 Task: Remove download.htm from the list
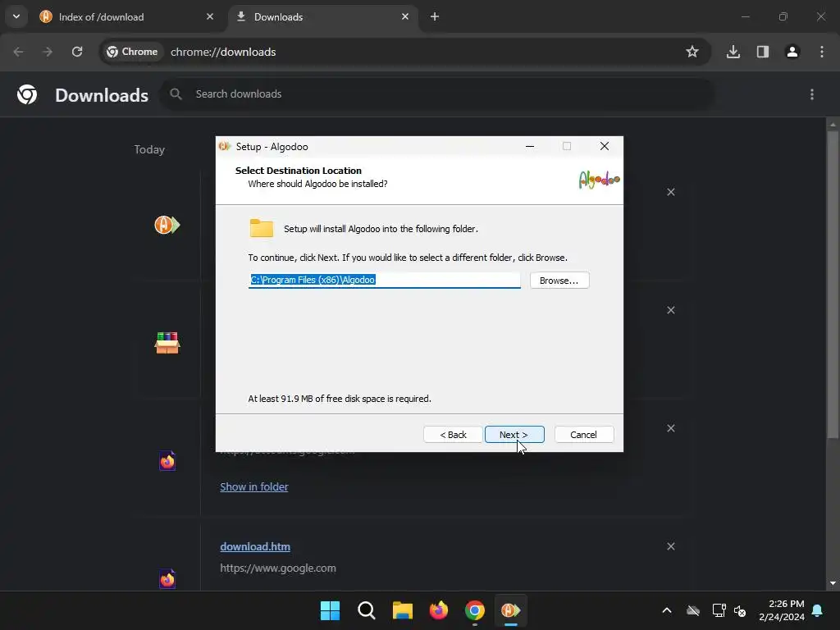pyautogui.click(x=671, y=546)
